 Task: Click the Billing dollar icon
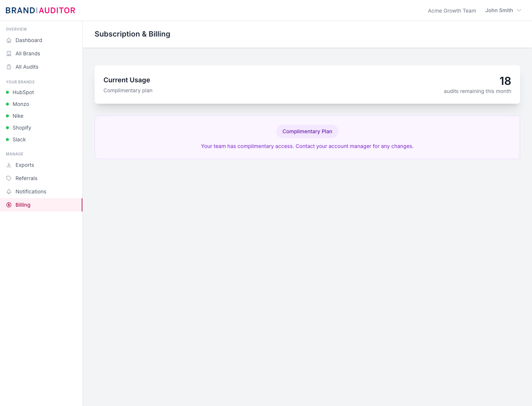pyautogui.click(x=9, y=205)
